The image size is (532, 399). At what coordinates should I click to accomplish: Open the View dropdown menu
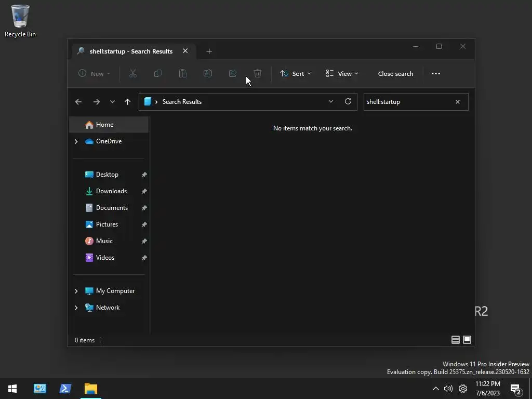point(342,74)
